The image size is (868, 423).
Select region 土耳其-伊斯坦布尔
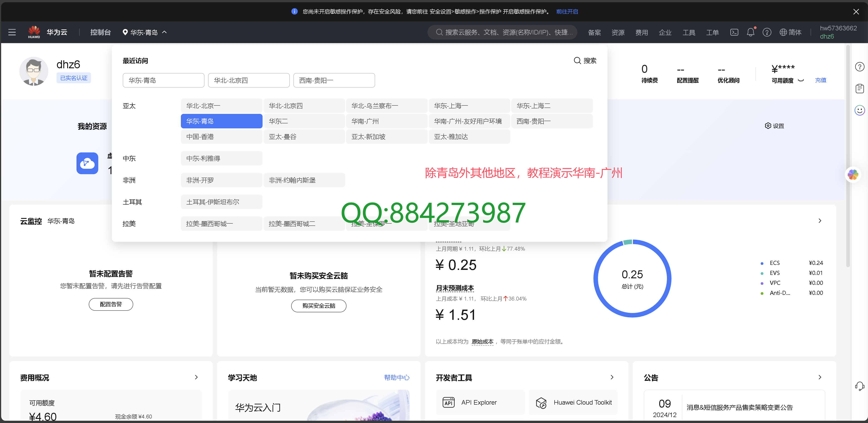(x=221, y=202)
